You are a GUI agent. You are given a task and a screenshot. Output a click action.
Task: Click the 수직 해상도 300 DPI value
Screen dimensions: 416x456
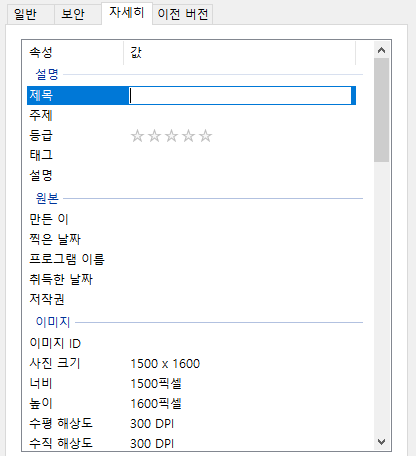click(152, 444)
